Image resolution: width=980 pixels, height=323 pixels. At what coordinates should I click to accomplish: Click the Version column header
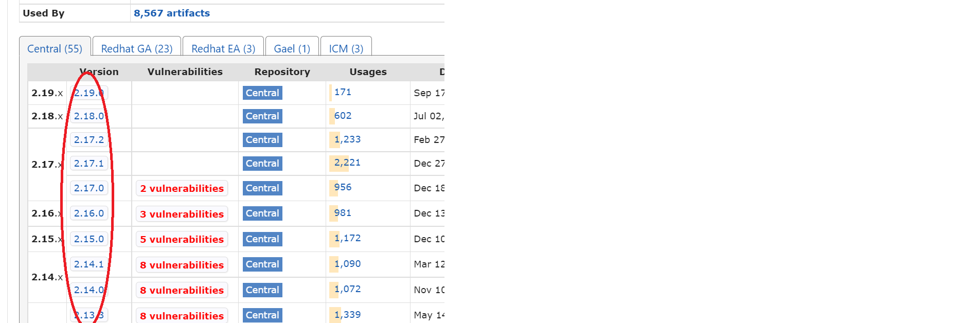[x=99, y=71]
